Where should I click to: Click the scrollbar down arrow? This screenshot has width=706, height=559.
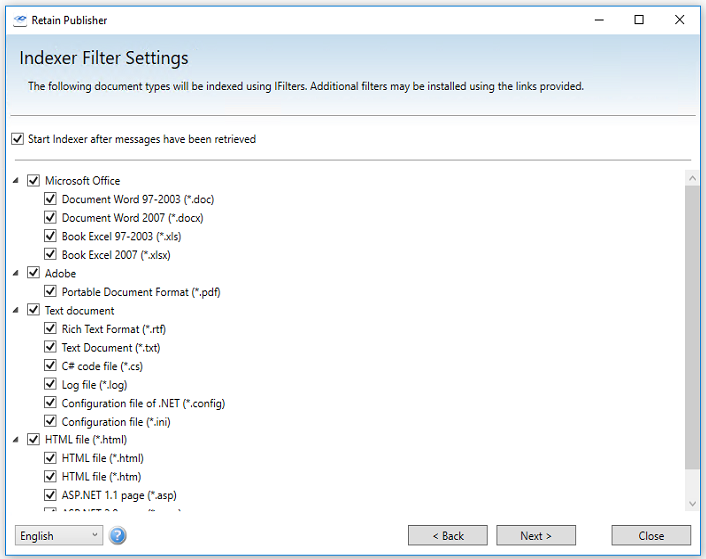[692, 503]
